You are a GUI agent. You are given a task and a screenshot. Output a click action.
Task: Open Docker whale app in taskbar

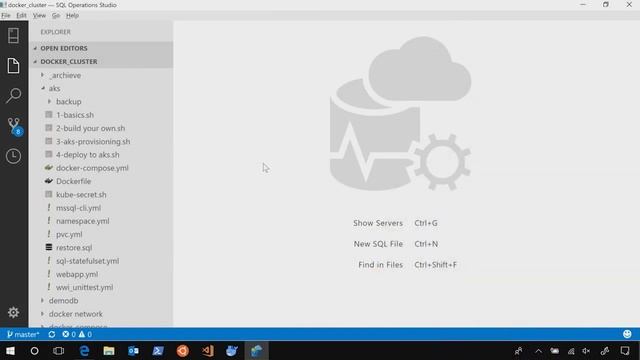(x=232, y=351)
